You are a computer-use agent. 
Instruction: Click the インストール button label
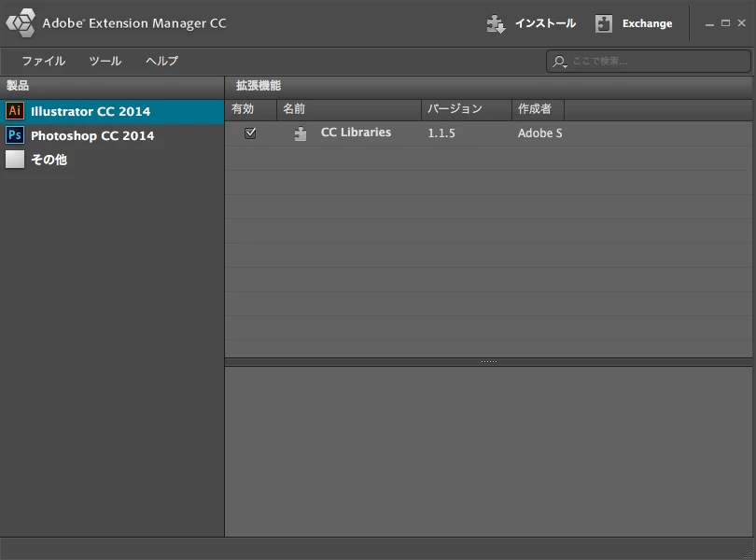click(x=545, y=23)
